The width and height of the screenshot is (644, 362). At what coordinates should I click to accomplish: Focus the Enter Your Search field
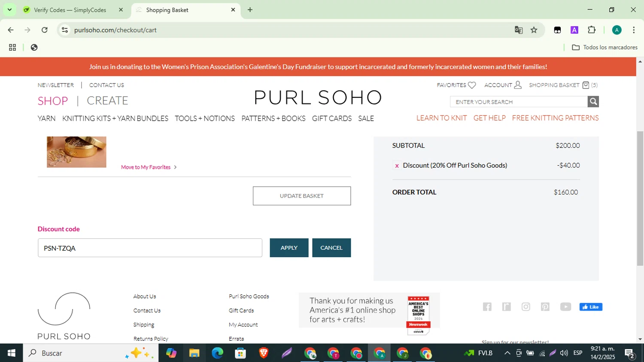click(519, 102)
